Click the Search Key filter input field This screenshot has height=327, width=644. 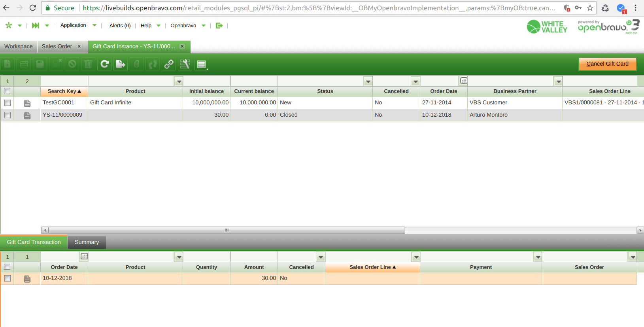click(64, 81)
